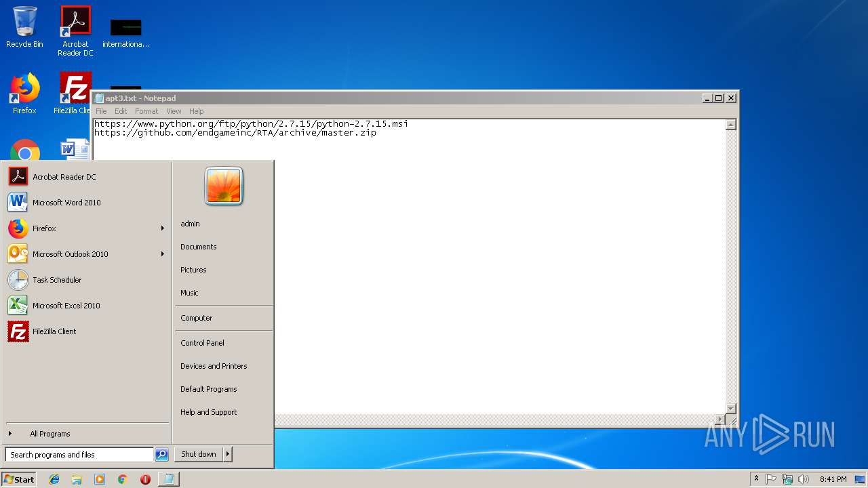Viewport: 868px width, 488px height.
Task: Click the volume speaker tray icon
Action: [804, 479]
